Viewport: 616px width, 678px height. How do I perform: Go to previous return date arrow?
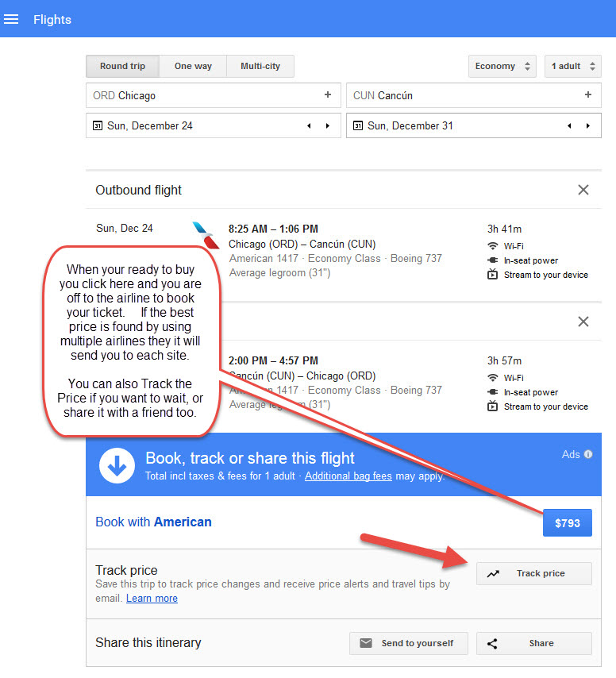coord(569,125)
